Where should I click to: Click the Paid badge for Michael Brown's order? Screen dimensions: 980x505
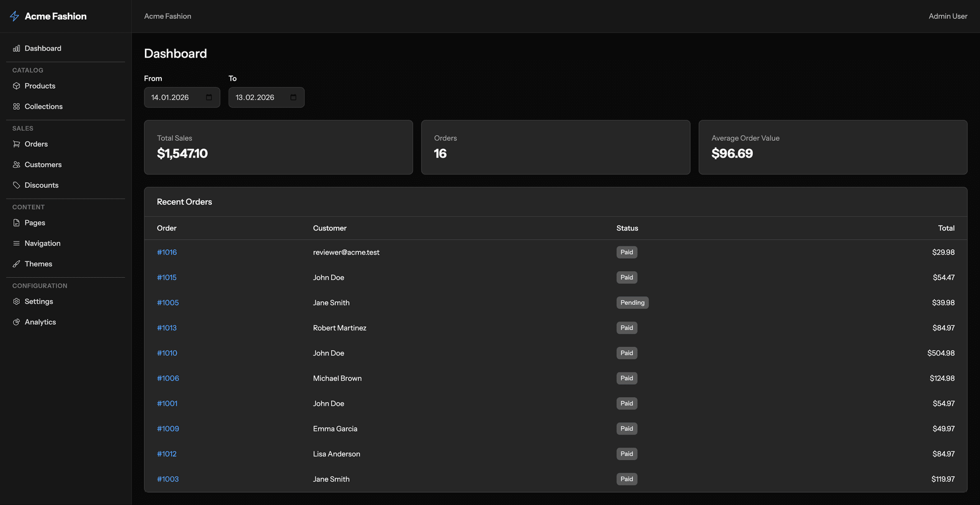[627, 378]
